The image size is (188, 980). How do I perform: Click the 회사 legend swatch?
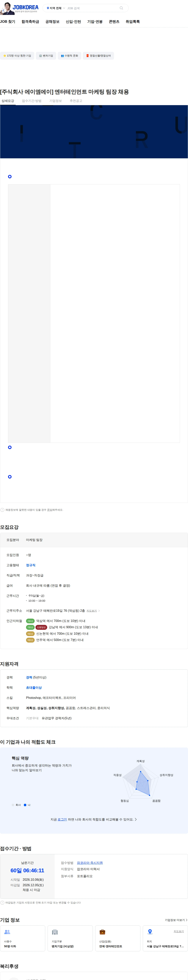(x=13, y=805)
